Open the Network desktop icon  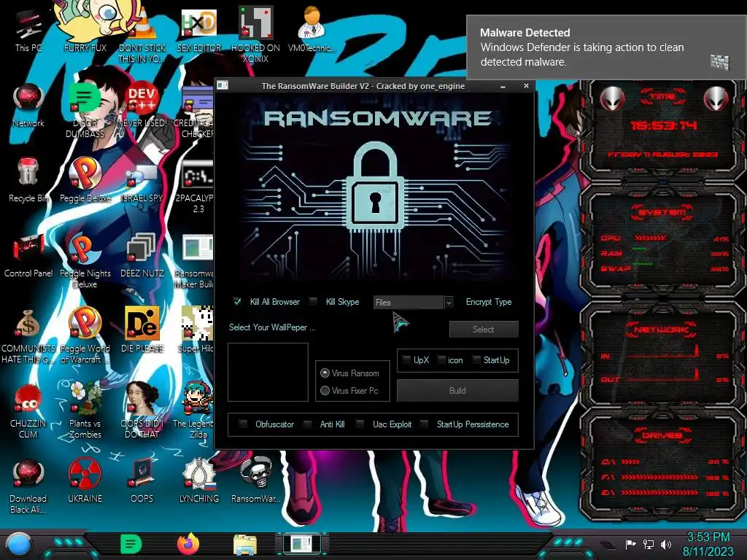point(28,105)
